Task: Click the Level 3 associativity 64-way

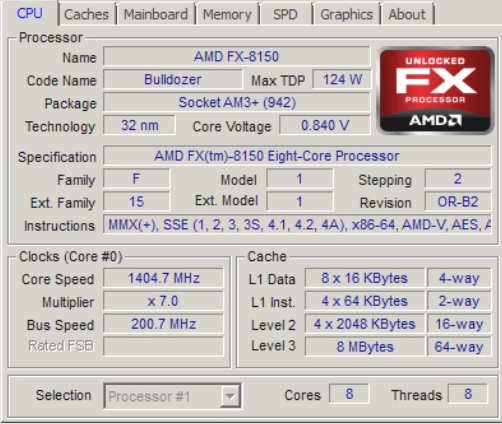Action: click(459, 347)
